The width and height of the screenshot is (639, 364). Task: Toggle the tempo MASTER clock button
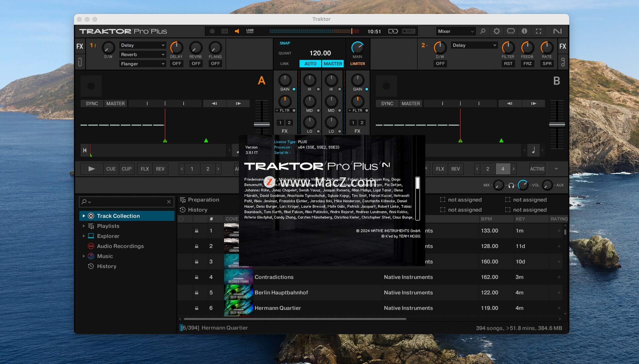(x=333, y=64)
